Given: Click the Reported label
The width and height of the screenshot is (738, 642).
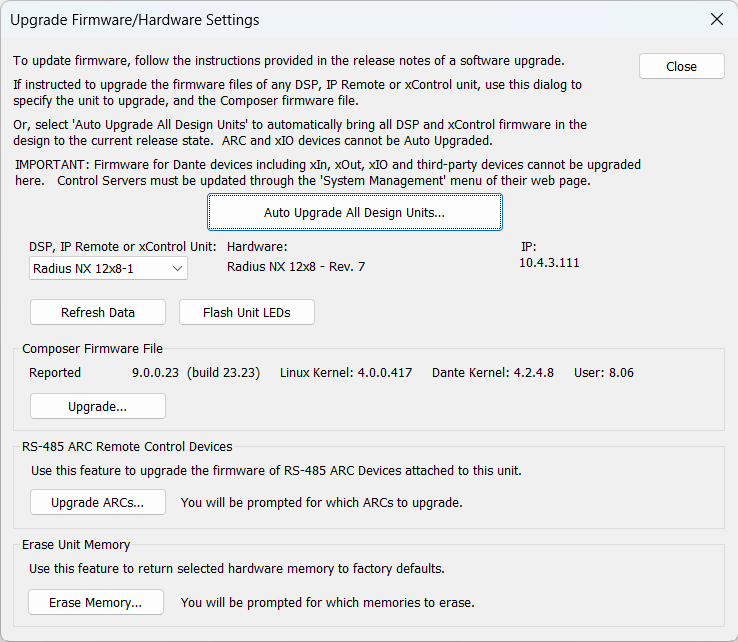Looking at the screenshot, I should click(55, 373).
